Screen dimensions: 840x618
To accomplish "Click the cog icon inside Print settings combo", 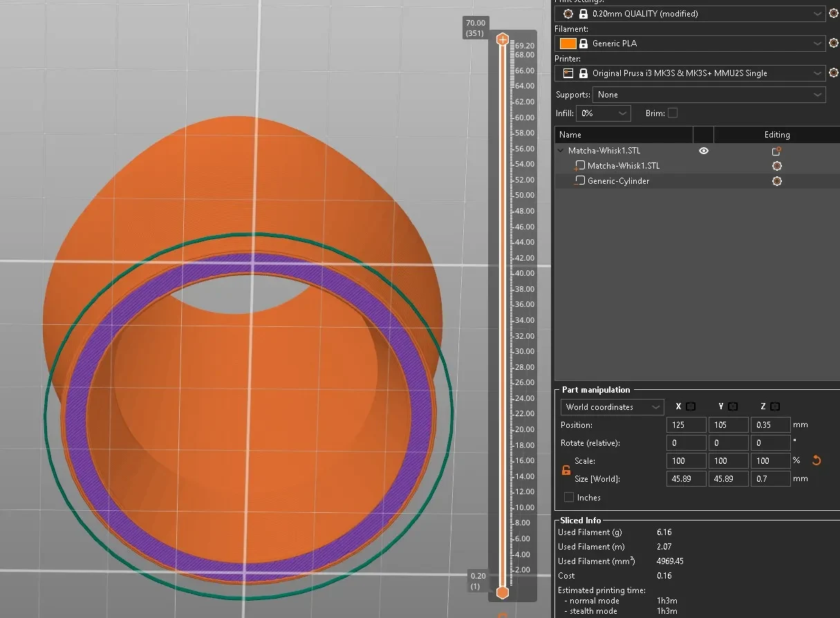I will [x=568, y=14].
